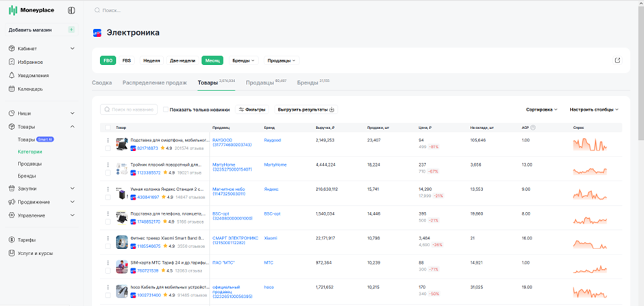Select checkbox for SIM-карта МТС row
644x306 pixels.
tap(108, 270)
